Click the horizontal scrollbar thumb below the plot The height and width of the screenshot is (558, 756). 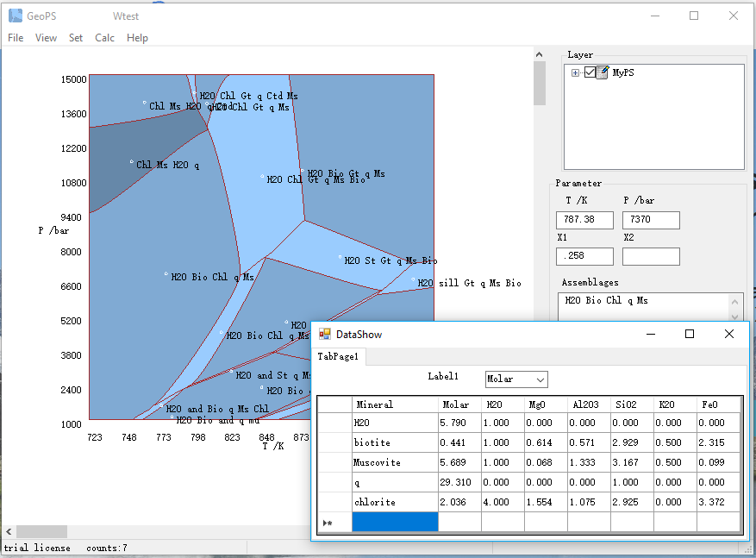coord(41,531)
